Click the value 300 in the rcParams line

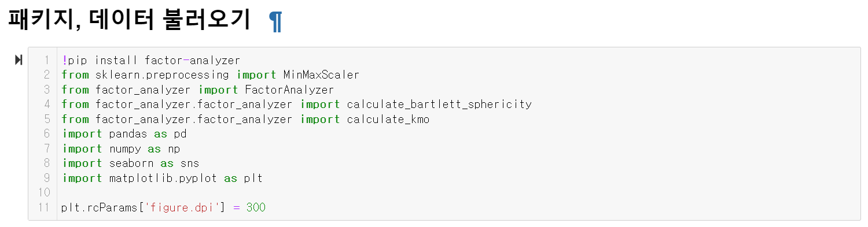[x=256, y=207]
